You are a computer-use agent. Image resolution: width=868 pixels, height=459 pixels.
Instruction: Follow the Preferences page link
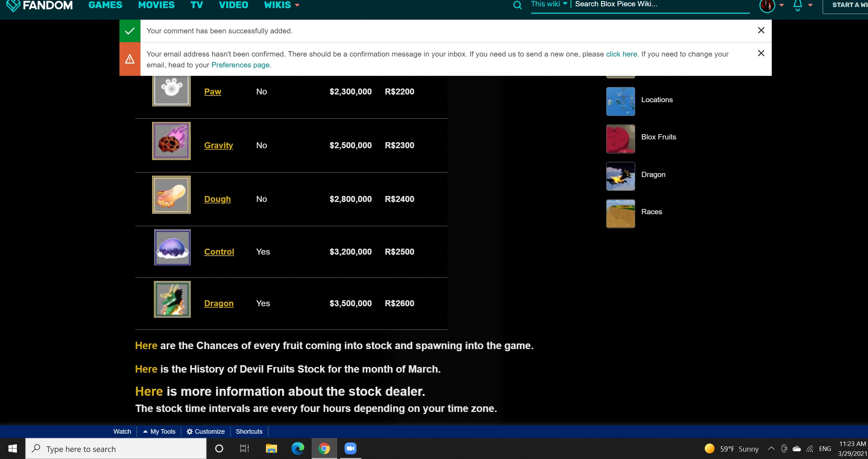[240, 65]
